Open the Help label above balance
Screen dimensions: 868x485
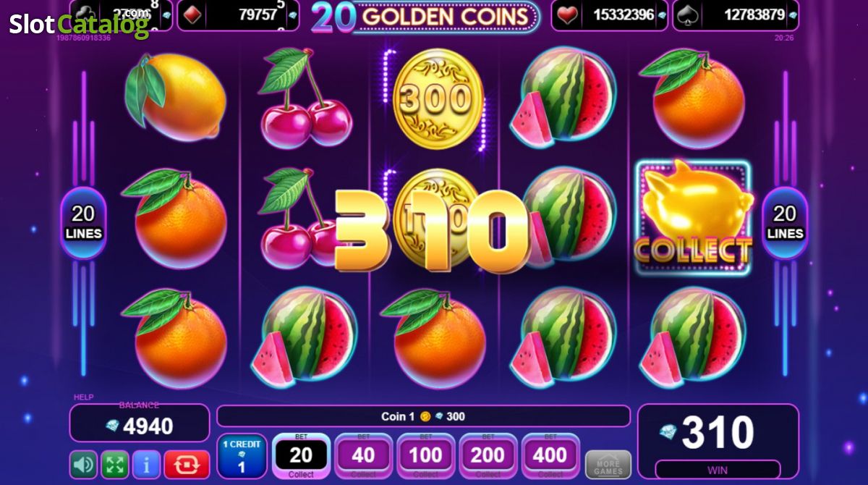(83, 397)
